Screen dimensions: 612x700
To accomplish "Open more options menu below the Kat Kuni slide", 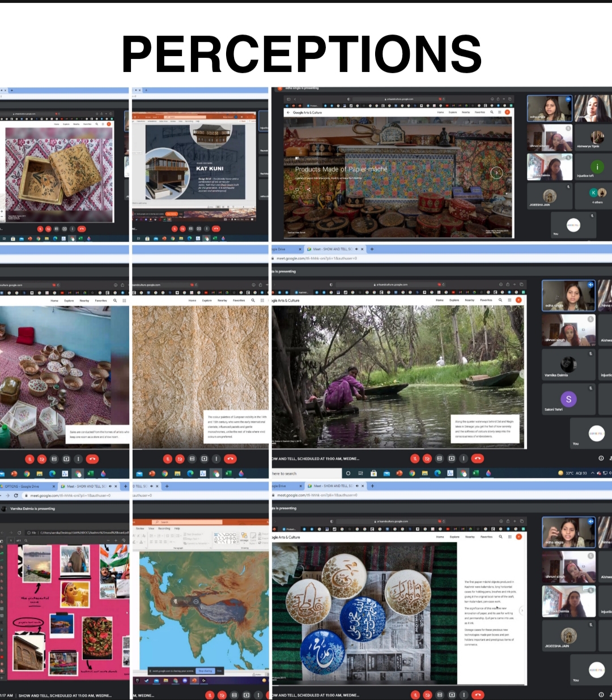I will coord(207,229).
